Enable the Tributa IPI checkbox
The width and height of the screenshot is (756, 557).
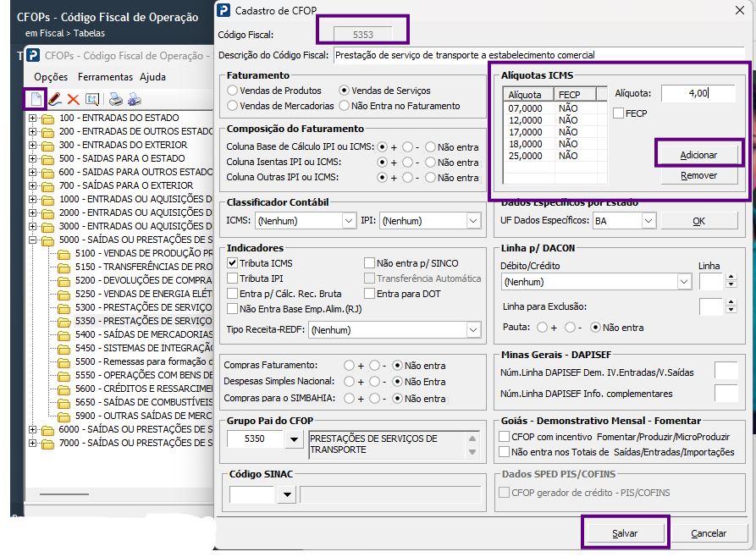[x=233, y=278]
